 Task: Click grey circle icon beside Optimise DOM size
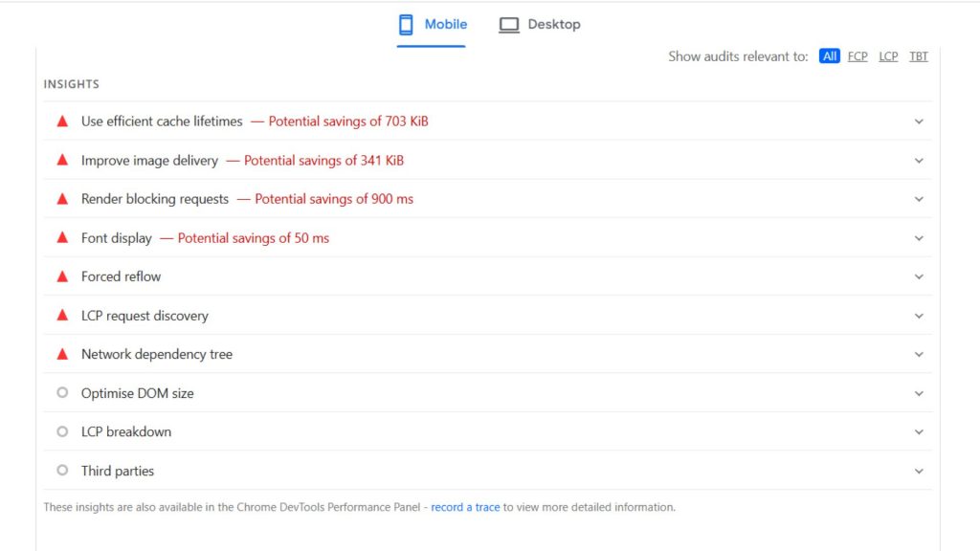62,392
